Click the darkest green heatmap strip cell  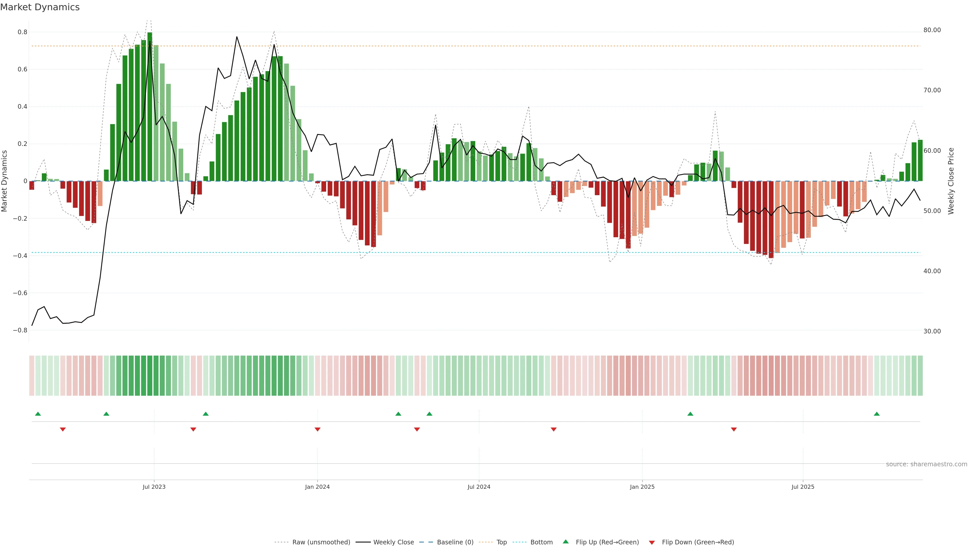(150, 376)
